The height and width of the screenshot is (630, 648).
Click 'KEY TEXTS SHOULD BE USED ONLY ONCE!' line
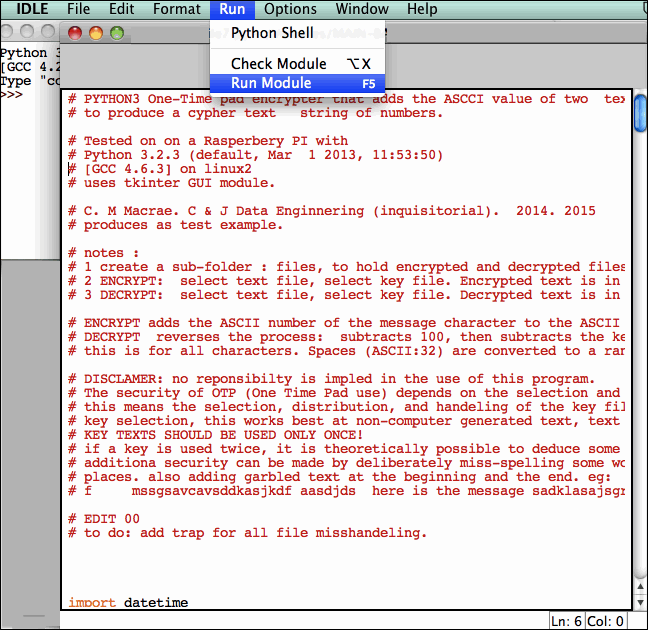point(215,435)
